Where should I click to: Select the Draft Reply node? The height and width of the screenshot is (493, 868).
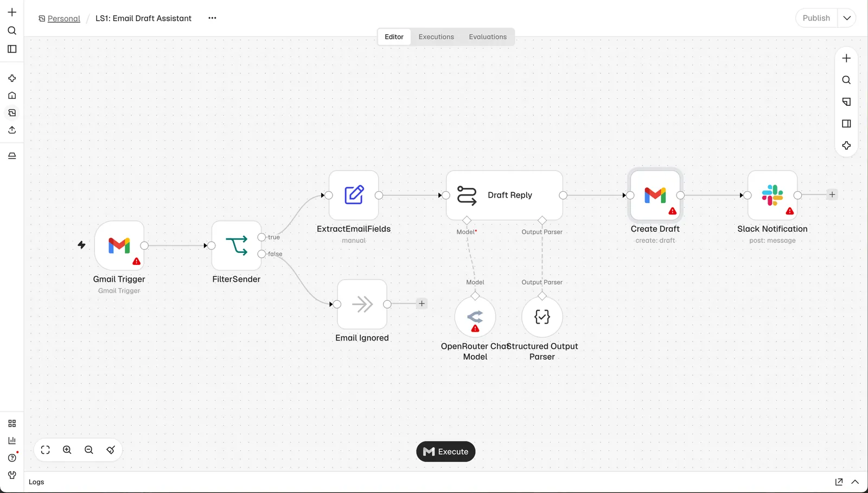505,195
